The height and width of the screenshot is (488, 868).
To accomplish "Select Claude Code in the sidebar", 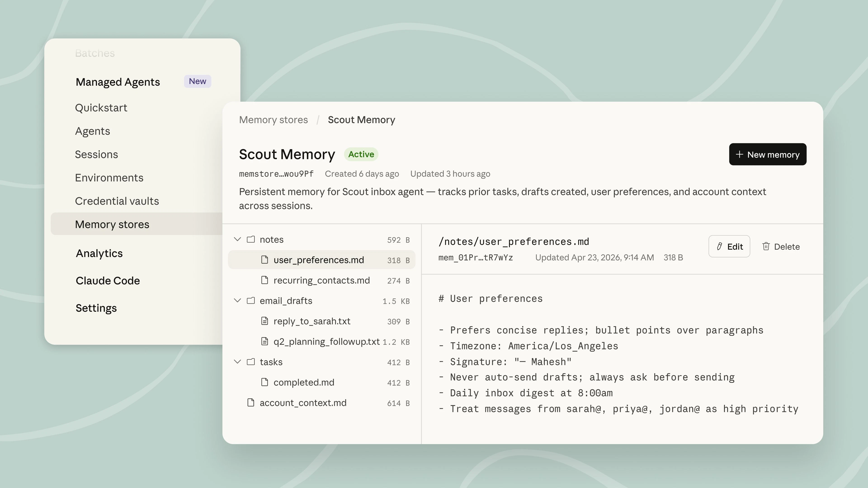I will coord(108,281).
